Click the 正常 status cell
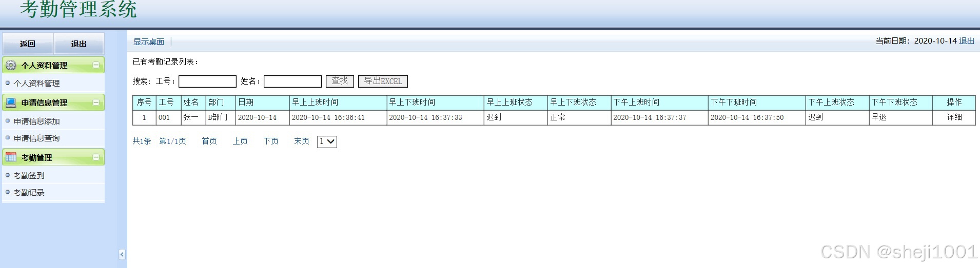This screenshot has height=268, width=980. click(579, 117)
